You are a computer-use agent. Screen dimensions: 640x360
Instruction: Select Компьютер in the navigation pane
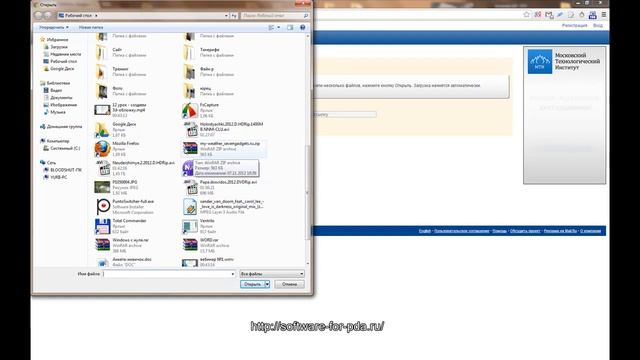click(x=55, y=141)
